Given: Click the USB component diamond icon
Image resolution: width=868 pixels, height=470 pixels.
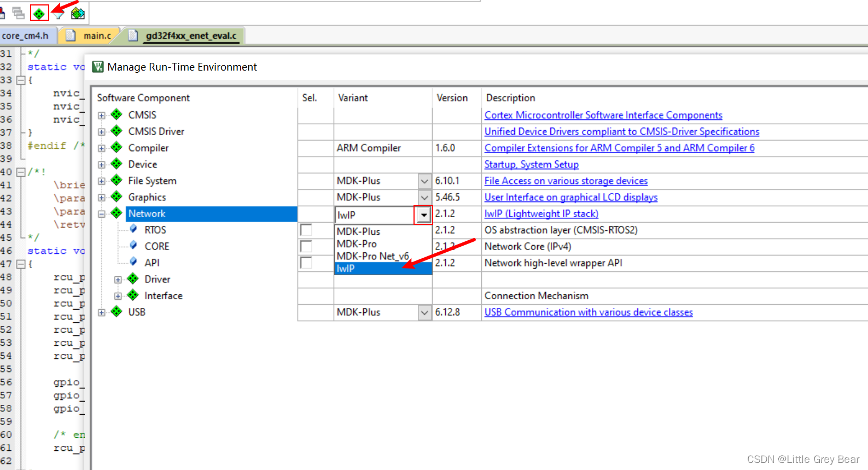Looking at the screenshot, I should 116,311.
